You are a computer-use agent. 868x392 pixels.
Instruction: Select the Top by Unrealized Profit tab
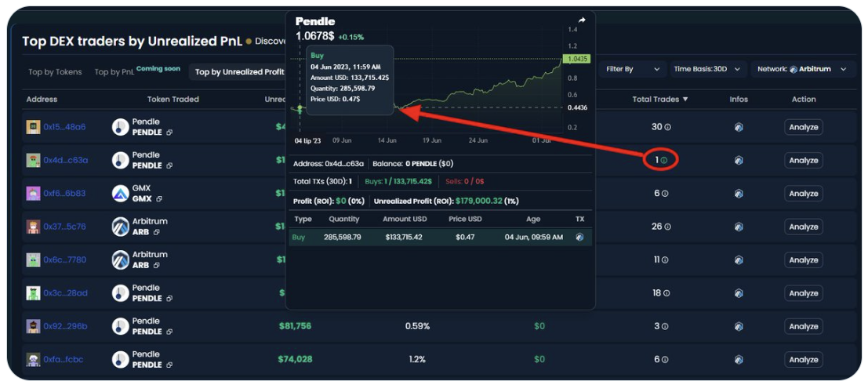239,72
